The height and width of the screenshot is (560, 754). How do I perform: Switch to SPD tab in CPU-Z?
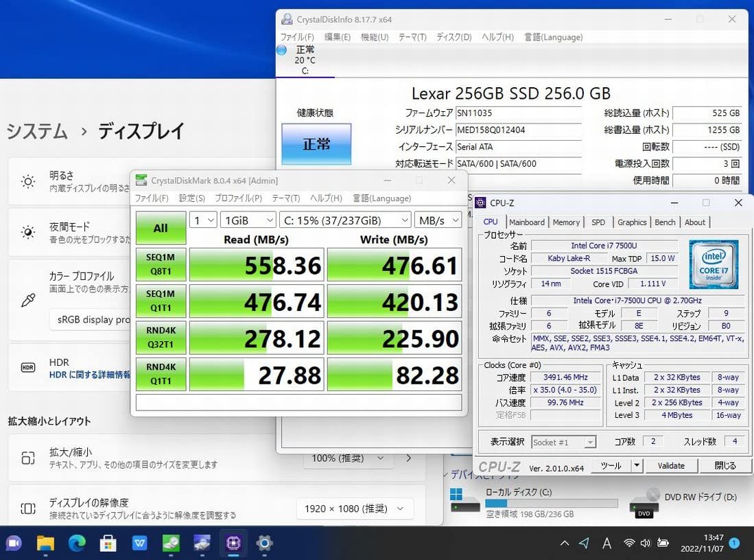(x=598, y=222)
